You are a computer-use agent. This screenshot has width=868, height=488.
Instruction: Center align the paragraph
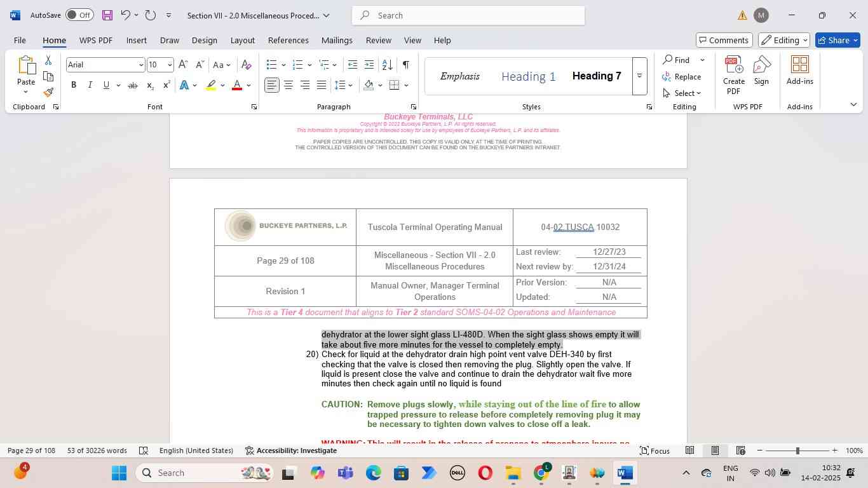[x=288, y=85]
